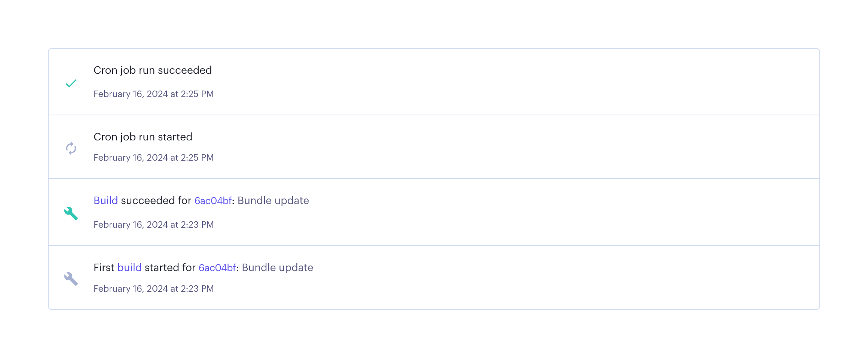This screenshot has height=358, width=868.
Task: Click the 2:23 PM timestamp under Build succeeded
Action: tap(197, 225)
